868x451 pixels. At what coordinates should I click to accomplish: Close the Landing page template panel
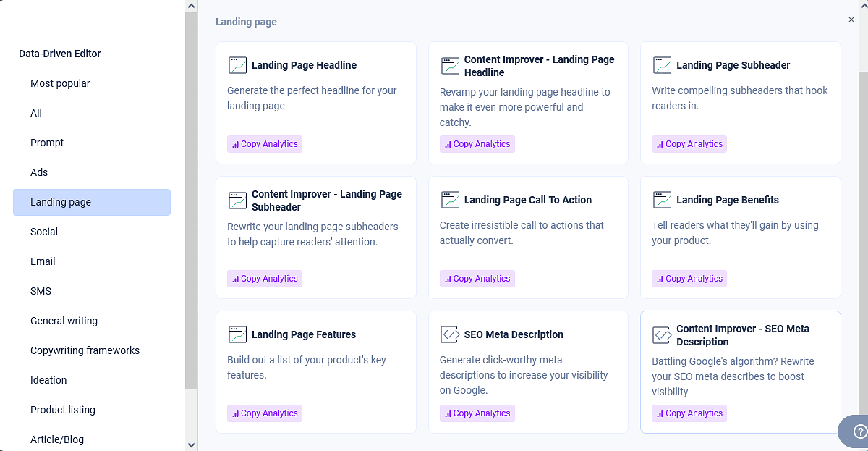point(851,20)
